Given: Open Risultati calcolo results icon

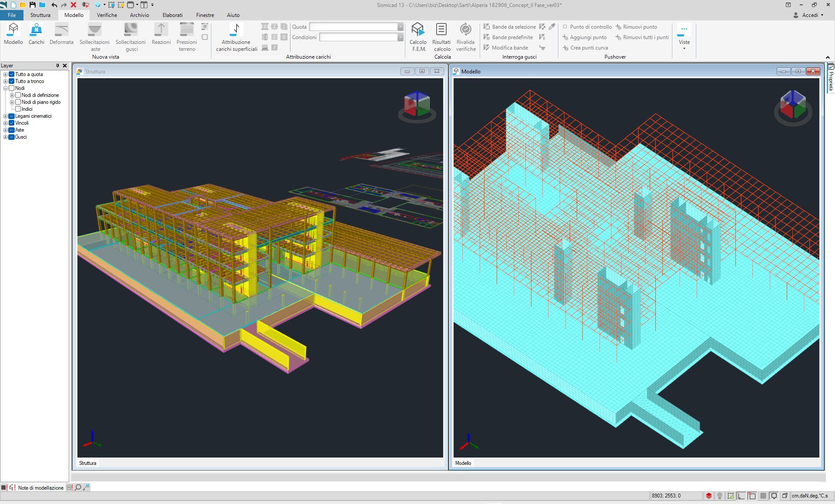Looking at the screenshot, I should pyautogui.click(x=441, y=30).
